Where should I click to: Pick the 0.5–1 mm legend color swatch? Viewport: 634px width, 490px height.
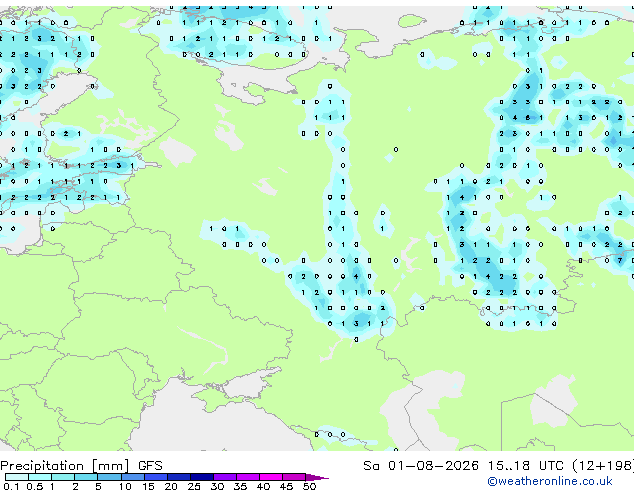[x=40, y=477]
